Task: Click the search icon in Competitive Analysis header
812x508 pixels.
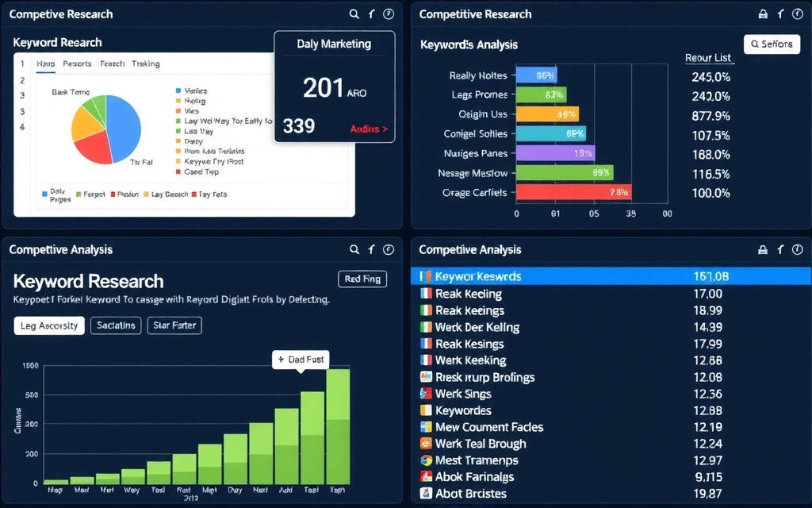Action: (x=354, y=249)
